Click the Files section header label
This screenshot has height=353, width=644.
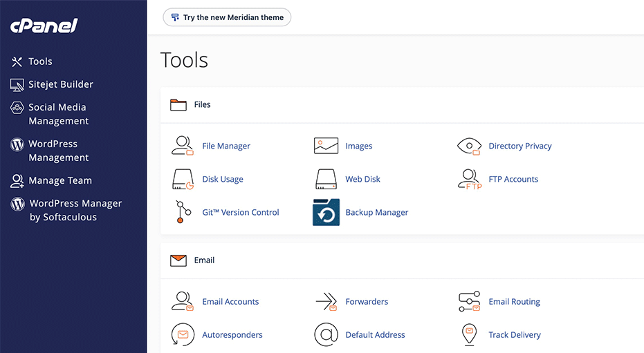pyautogui.click(x=202, y=104)
